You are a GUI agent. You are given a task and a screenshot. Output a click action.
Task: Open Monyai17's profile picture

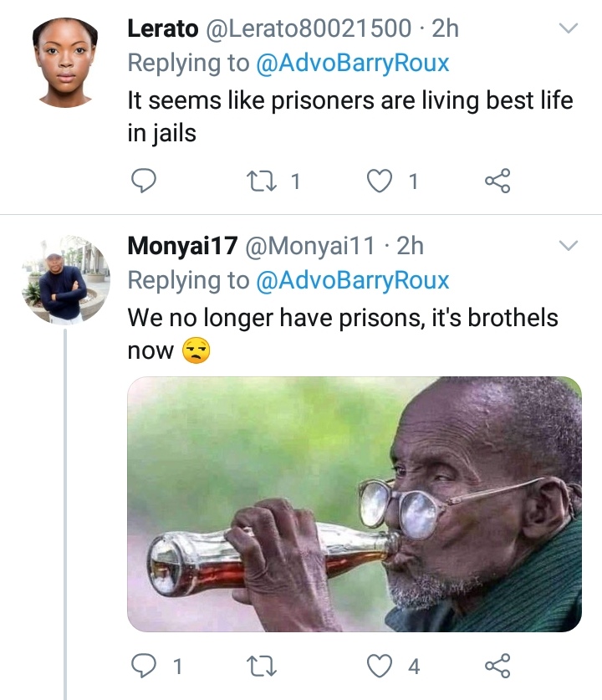click(65, 280)
